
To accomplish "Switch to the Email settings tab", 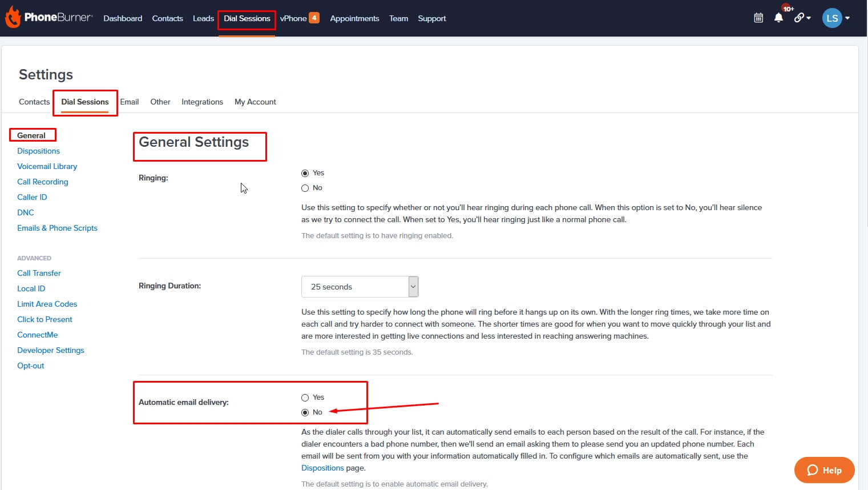I will point(130,102).
